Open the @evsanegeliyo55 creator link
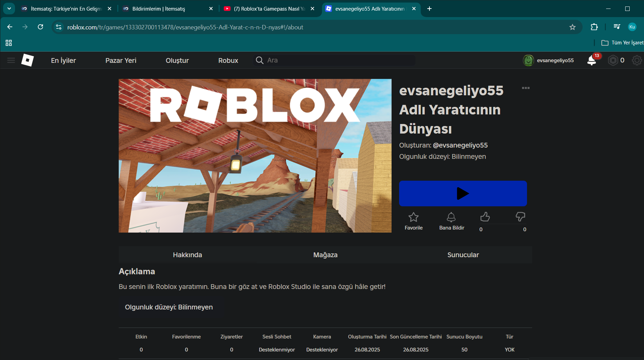This screenshot has width=644, height=360. point(460,145)
